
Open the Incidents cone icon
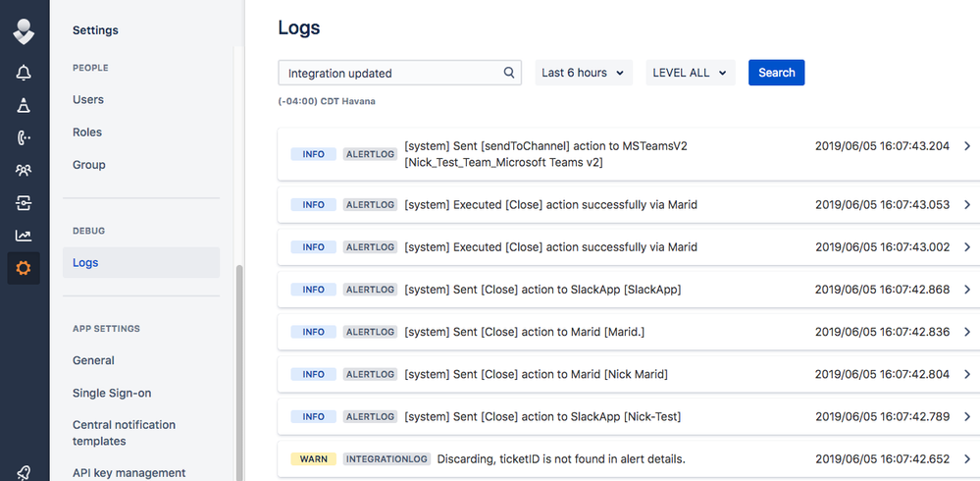(x=24, y=105)
